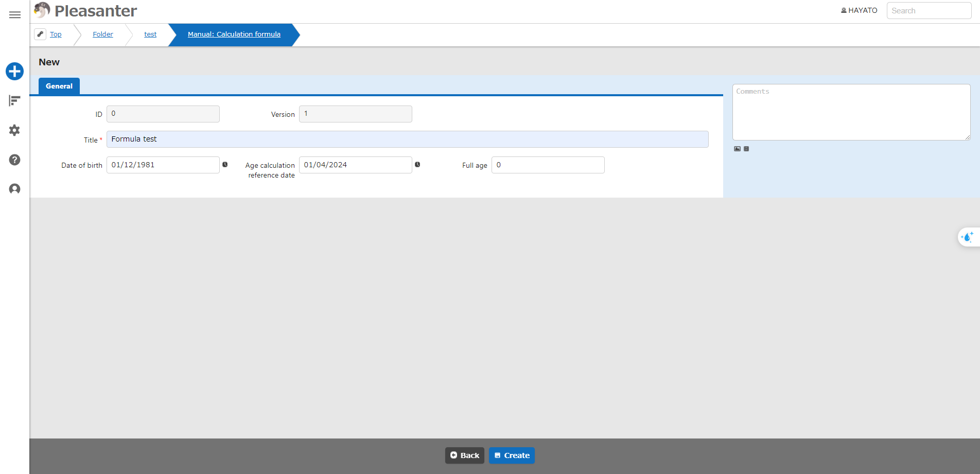The height and width of the screenshot is (474, 980).
Task: Click the Date of birth label
Action: [x=82, y=165]
